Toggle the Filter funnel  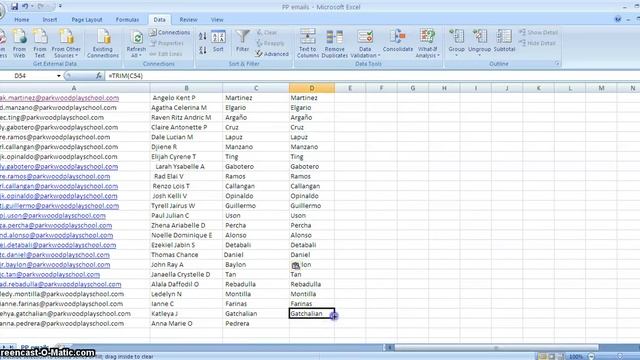[242, 41]
